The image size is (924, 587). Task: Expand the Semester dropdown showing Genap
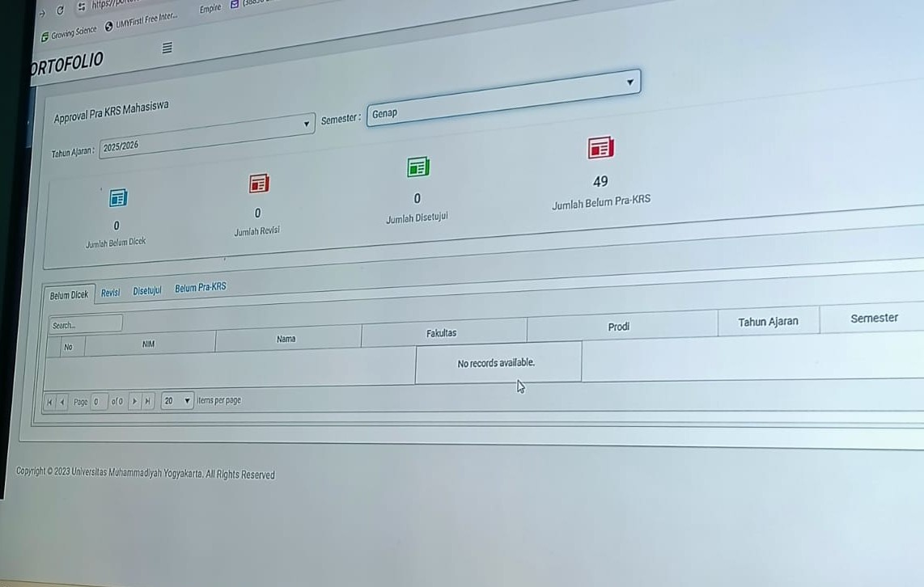[502, 99]
